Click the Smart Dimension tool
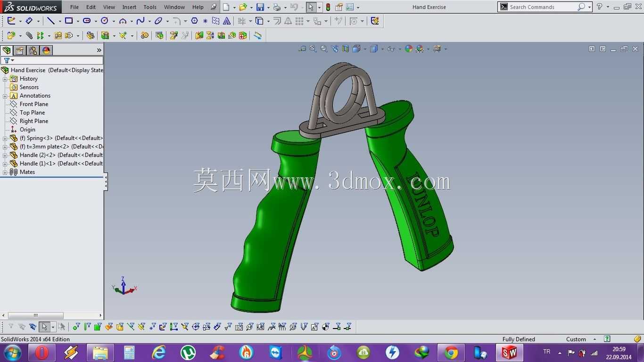This screenshot has height=362, width=644. click(x=29, y=21)
